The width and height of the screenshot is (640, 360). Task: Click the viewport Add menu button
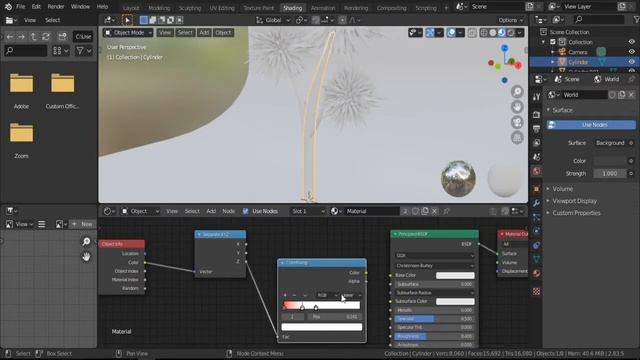pyautogui.click(x=204, y=33)
